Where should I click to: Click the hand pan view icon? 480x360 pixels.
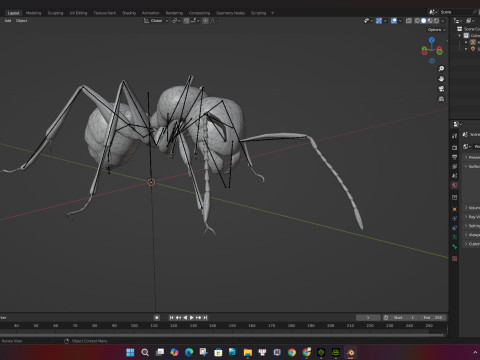tap(441, 79)
